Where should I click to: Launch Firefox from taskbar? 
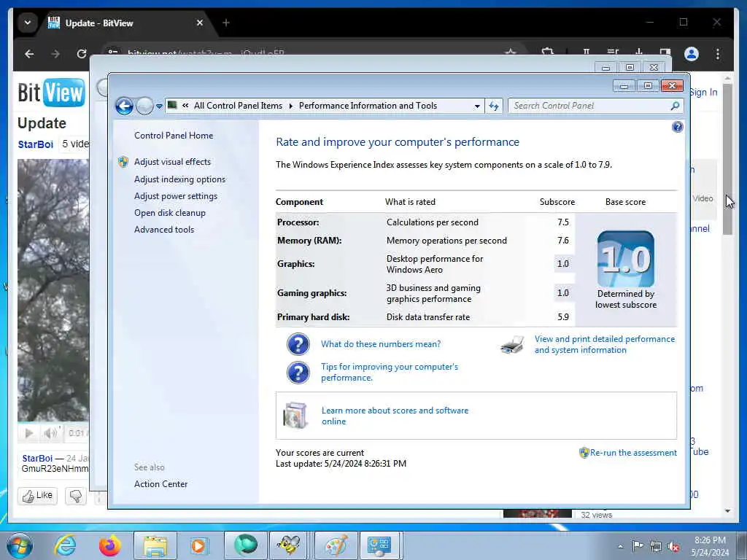point(109,545)
